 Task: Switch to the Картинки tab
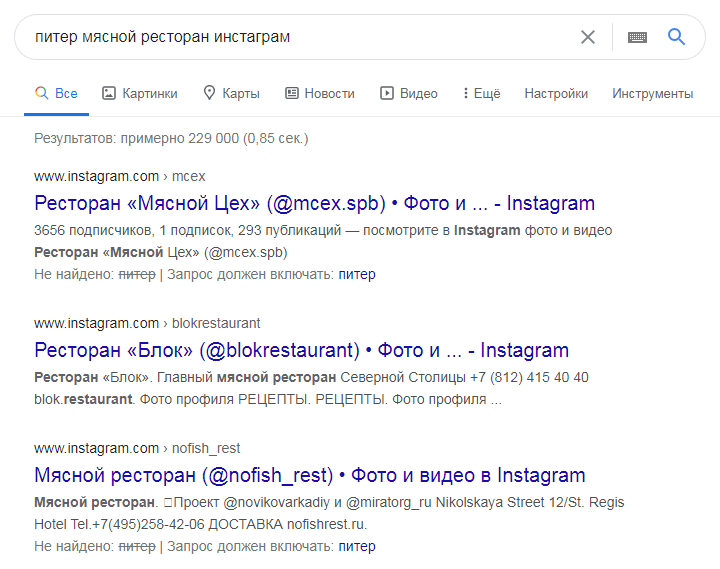[140, 94]
